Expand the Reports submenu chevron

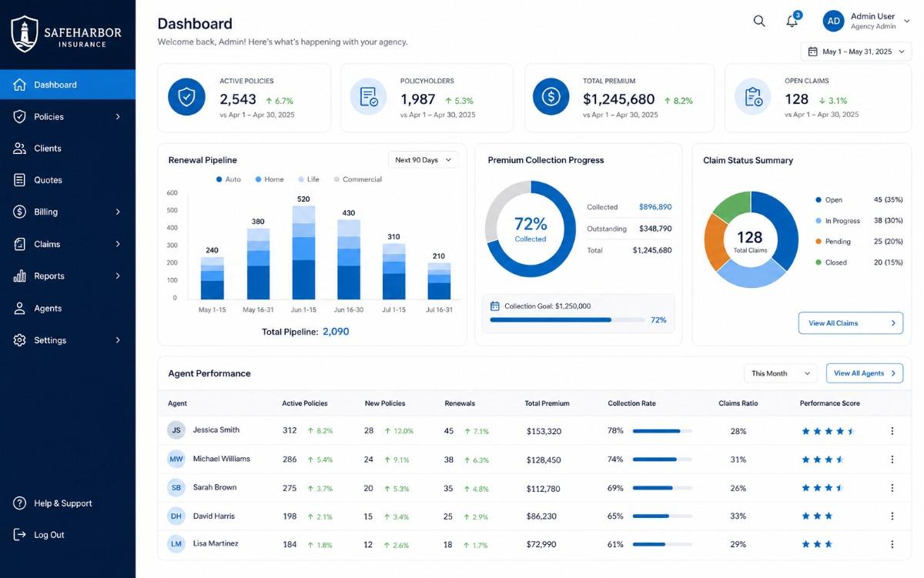[x=118, y=276]
